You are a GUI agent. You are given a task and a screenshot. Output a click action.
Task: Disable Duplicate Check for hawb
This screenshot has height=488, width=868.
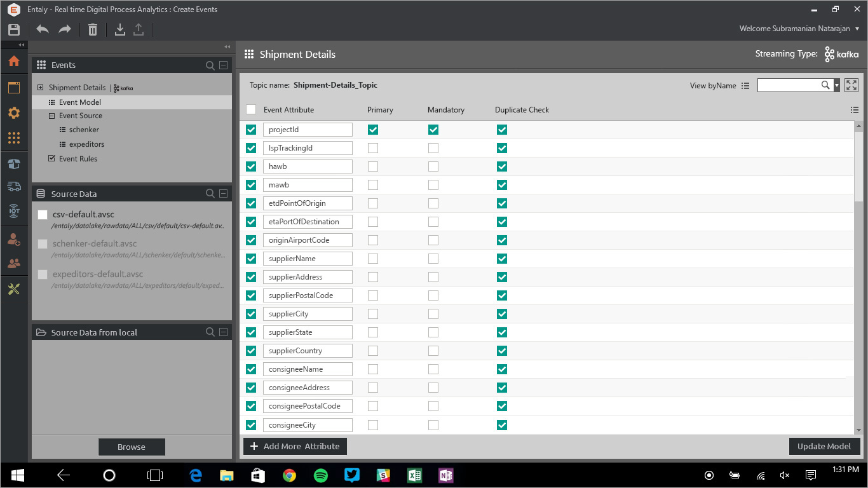tap(502, 166)
